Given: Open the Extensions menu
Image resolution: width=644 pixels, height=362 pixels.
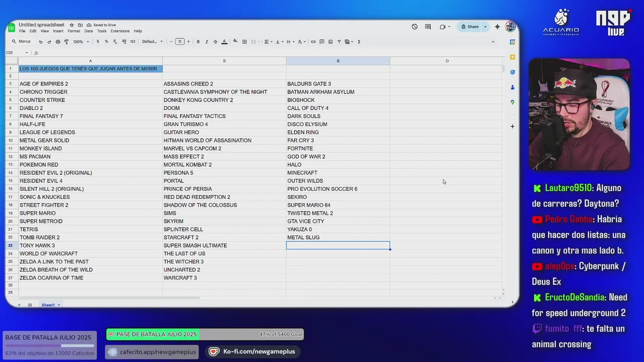Looking at the screenshot, I should [120, 31].
